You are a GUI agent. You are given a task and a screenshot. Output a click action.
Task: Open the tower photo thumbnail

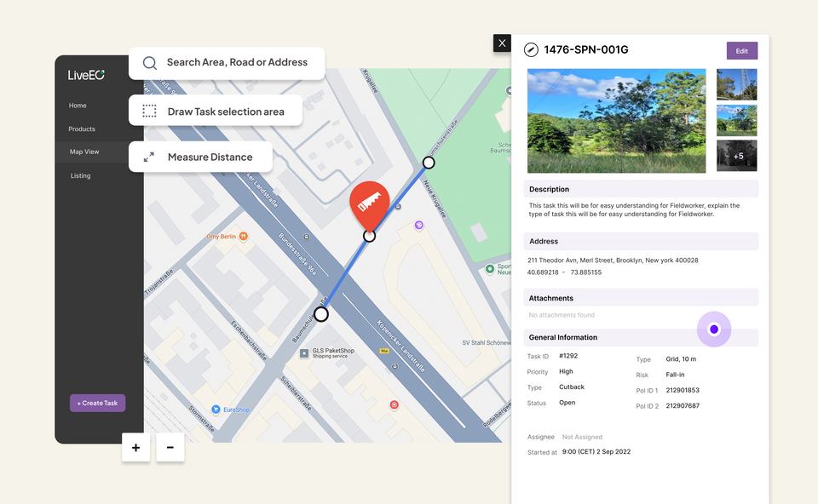pyautogui.click(x=736, y=84)
